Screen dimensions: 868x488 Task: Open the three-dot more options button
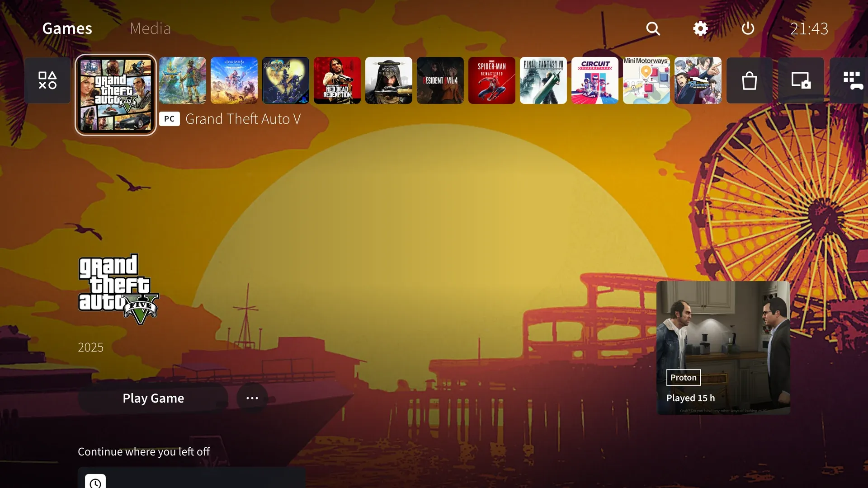pyautogui.click(x=252, y=398)
